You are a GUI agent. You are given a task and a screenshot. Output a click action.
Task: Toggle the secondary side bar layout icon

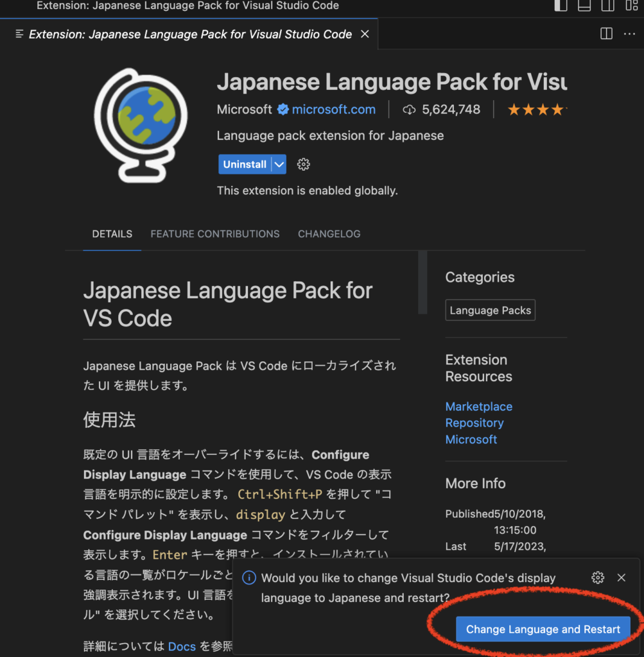[607, 5]
